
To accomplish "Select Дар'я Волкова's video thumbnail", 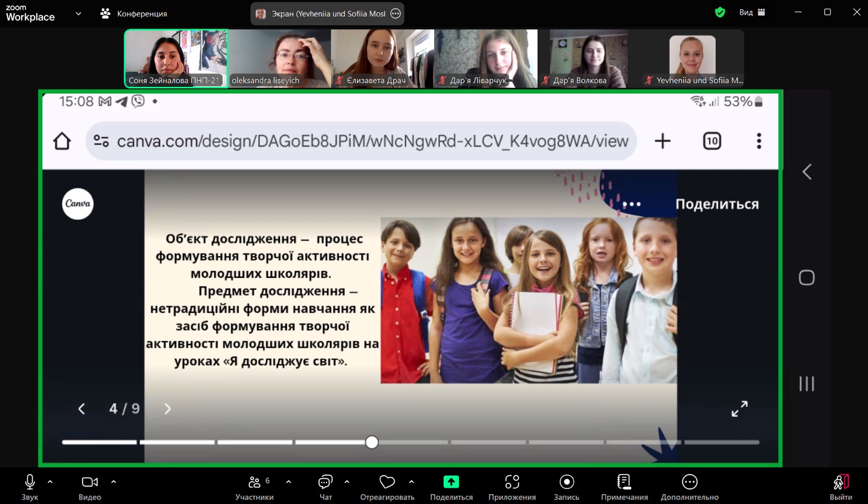I will [588, 58].
